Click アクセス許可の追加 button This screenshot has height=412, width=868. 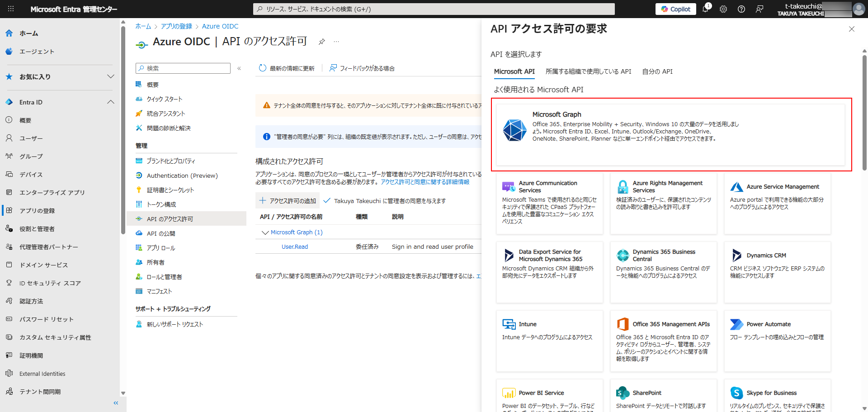(288, 201)
